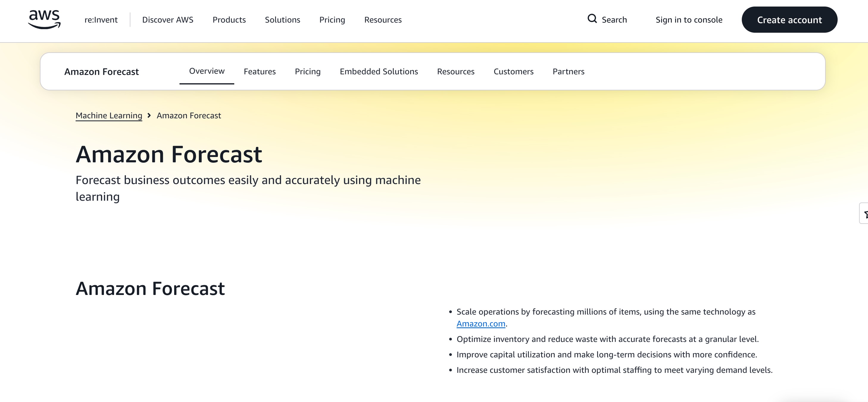This screenshot has width=868, height=402.
Task: Click 'Increase customer satisfaction' bullet text
Action: click(x=614, y=370)
